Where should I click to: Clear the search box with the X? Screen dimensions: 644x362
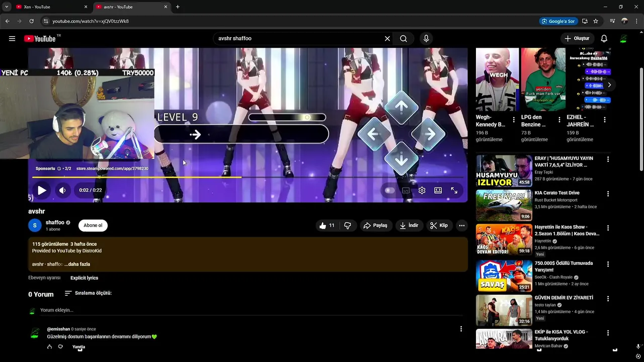387,39
